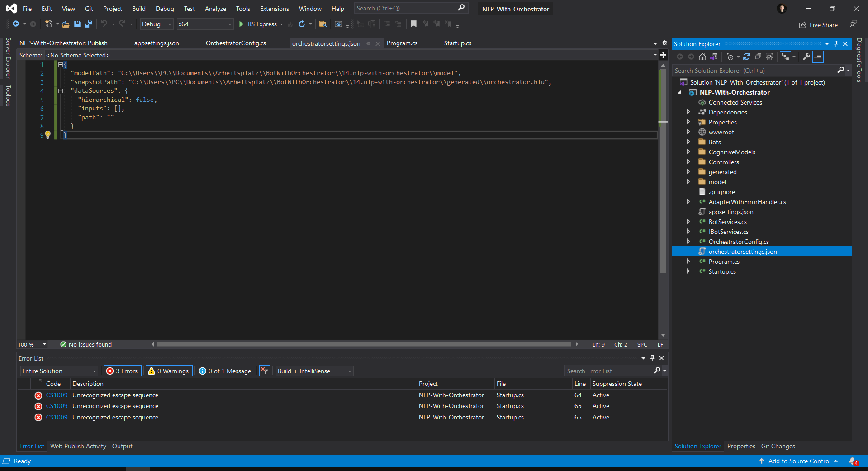
Task: Click the Save All icon
Action: point(88,24)
